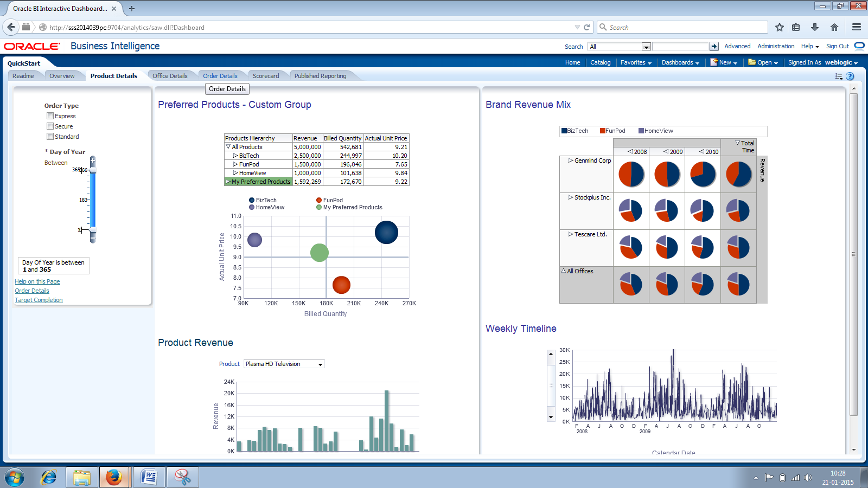The image size is (868, 488).
Task: Click the plus end of Day of Year slider
Action: tap(93, 160)
